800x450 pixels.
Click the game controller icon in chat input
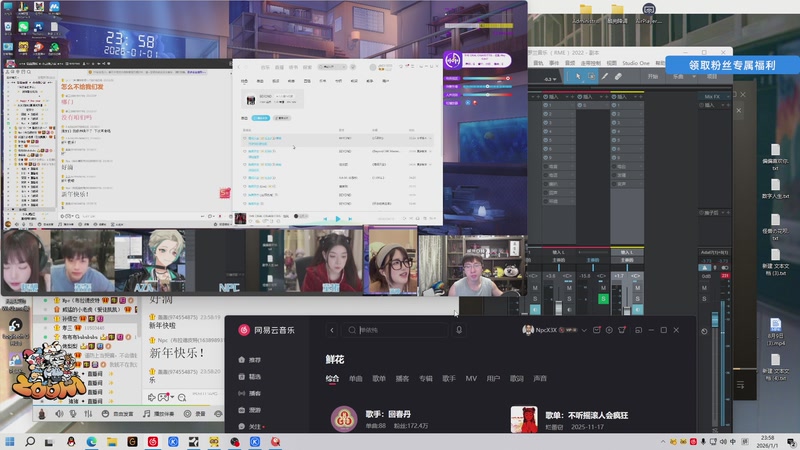pyautogui.click(x=164, y=397)
